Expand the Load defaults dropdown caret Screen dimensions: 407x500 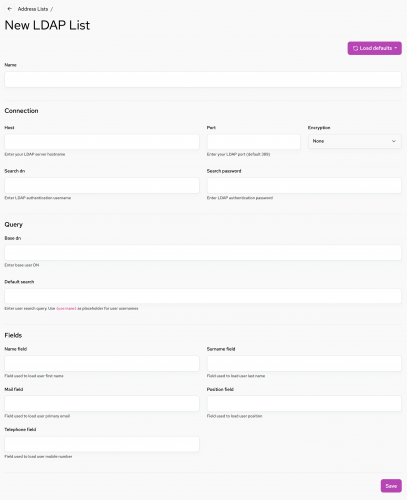pos(396,48)
